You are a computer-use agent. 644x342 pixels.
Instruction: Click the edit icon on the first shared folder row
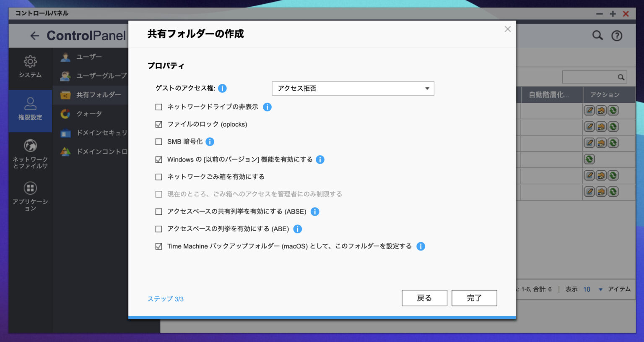[x=588, y=110]
